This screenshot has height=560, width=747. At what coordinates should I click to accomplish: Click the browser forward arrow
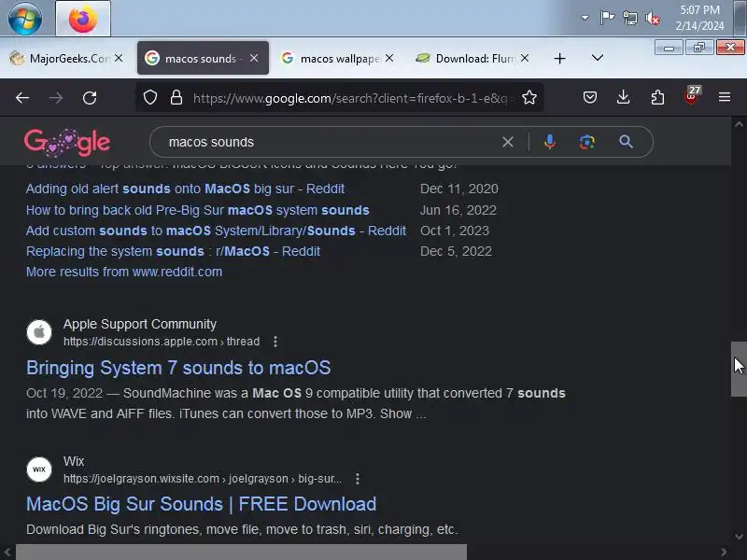point(56,98)
